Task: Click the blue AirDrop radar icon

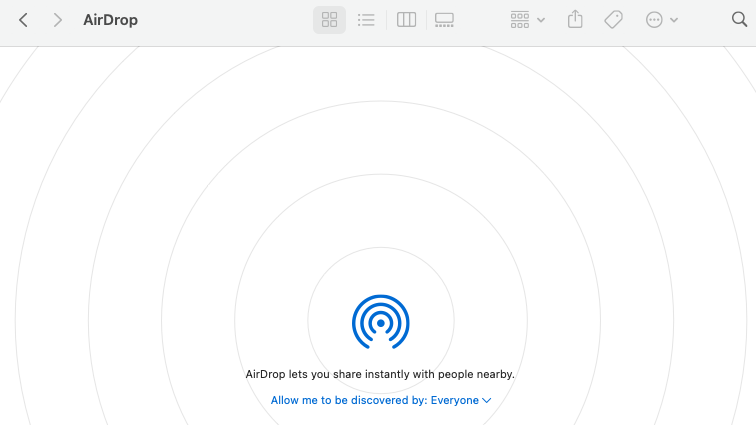Action: (x=380, y=321)
